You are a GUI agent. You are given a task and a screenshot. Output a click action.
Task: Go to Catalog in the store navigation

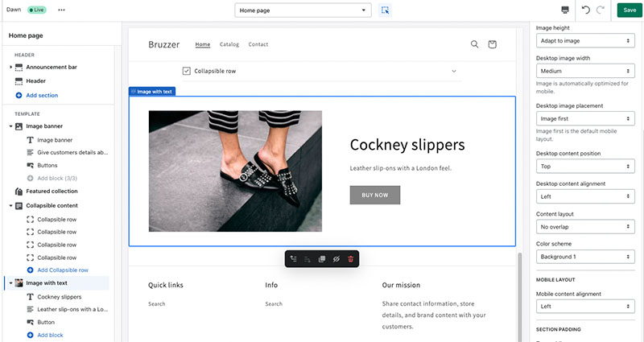pyautogui.click(x=229, y=44)
